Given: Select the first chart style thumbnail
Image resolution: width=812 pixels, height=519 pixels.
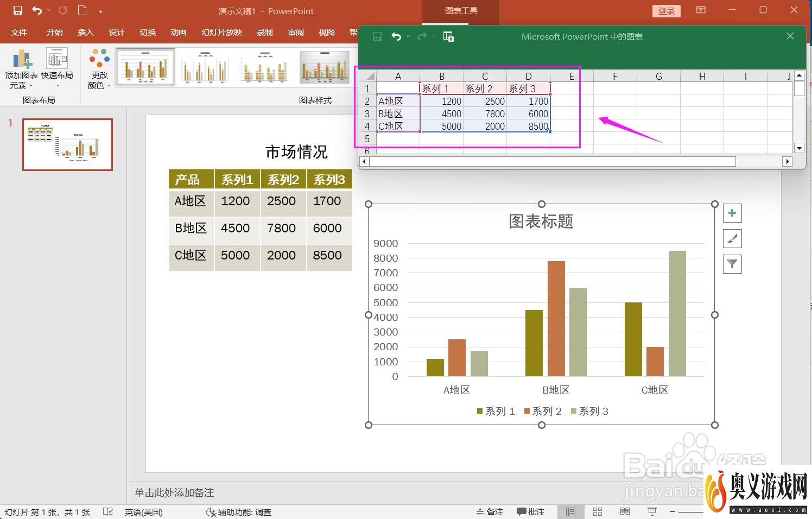Looking at the screenshot, I should coord(145,67).
